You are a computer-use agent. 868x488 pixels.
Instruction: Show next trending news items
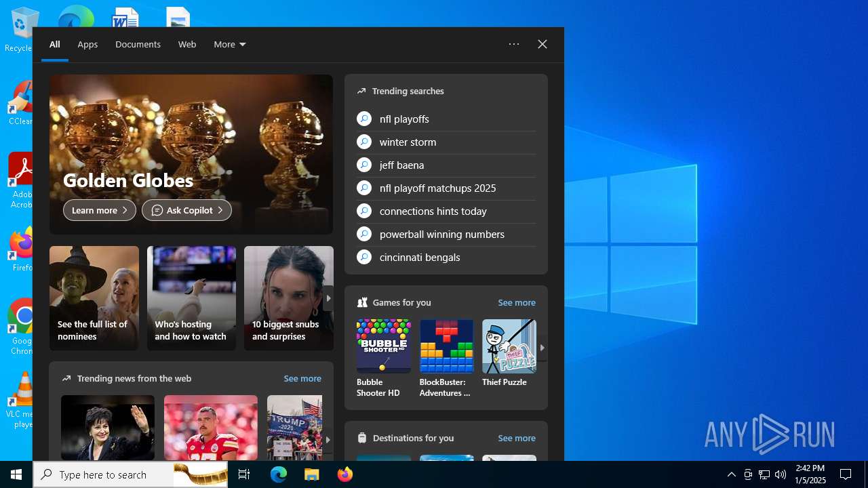click(x=328, y=439)
